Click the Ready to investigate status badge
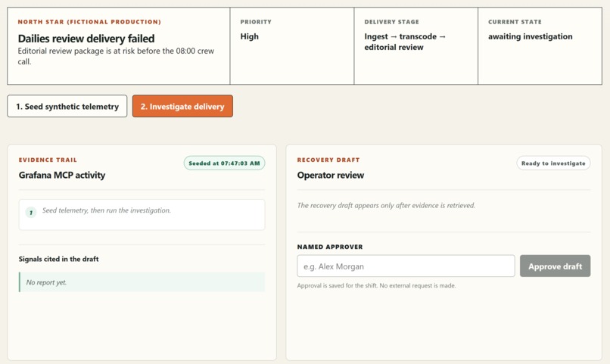The width and height of the screenshot is (610, 364). [x=553, y=163]
